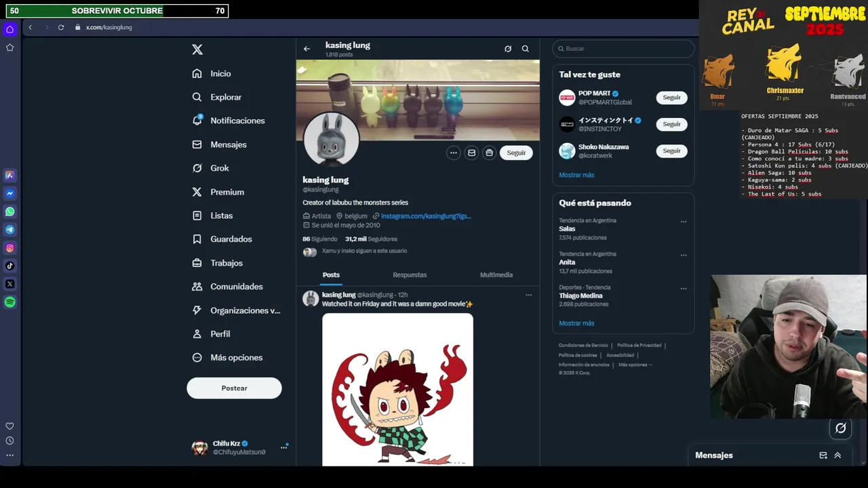Image resolution: width=868 pixels, height=488 pixels.
Task: Click Mostrar más under Qué está pasando
Action: click(x=576, y=323)
